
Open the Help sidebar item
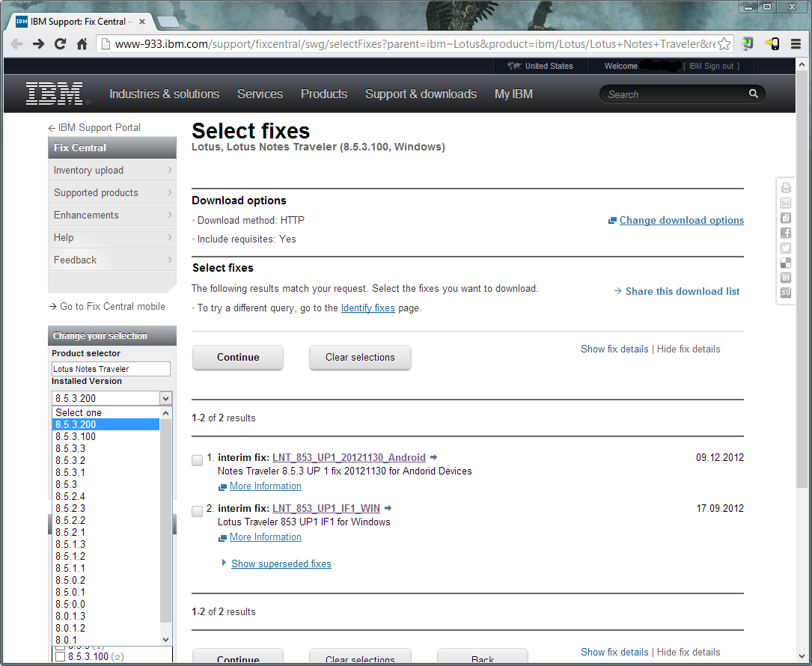pos(112,237)
